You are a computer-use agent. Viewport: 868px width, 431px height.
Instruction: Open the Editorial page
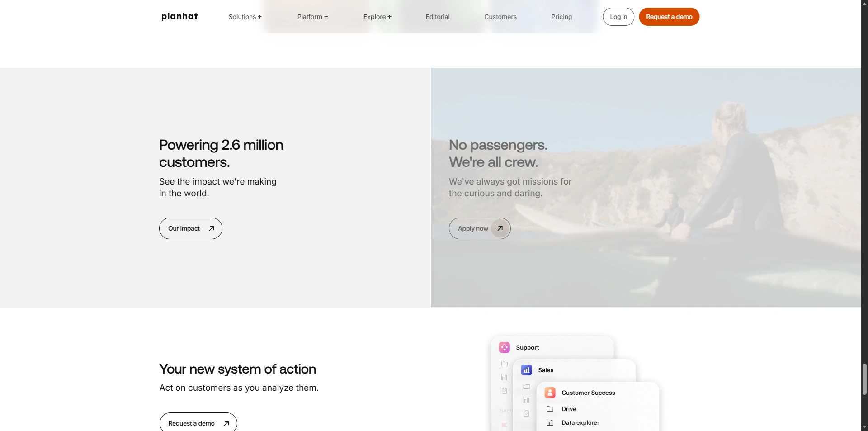click(438, 17)
